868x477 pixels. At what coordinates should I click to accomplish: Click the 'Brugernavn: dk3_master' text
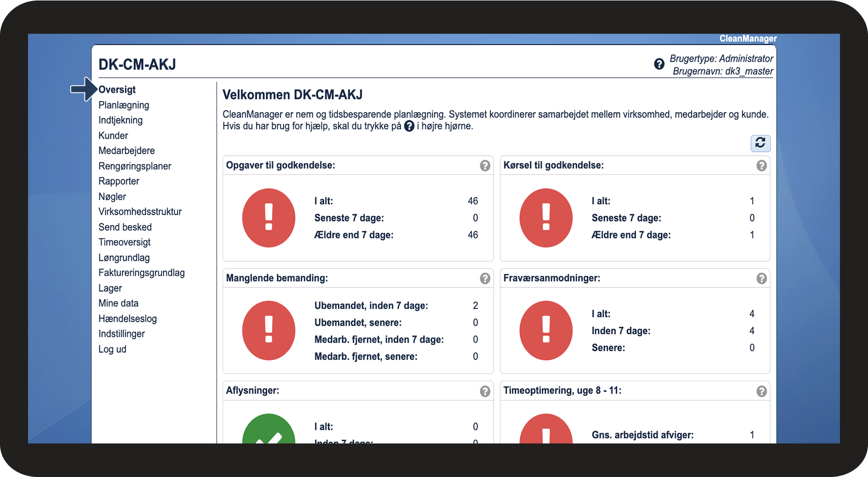tap(723, 71)
